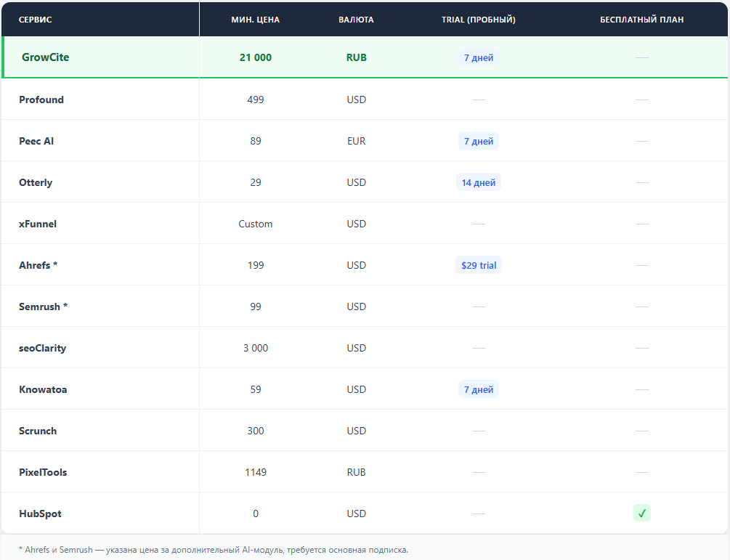The image size is (730, 560).
Task: Click the HubSpot price '0'
Action: 256,514
